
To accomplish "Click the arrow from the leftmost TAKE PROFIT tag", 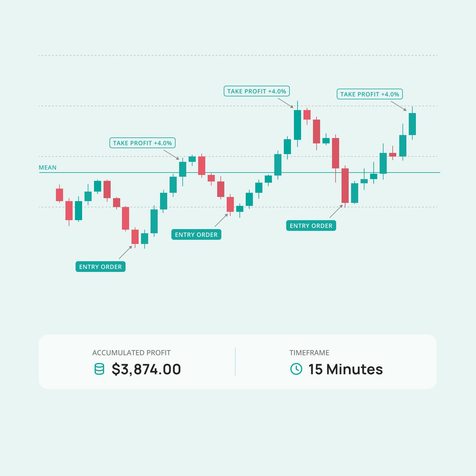I will pos(172,155).
